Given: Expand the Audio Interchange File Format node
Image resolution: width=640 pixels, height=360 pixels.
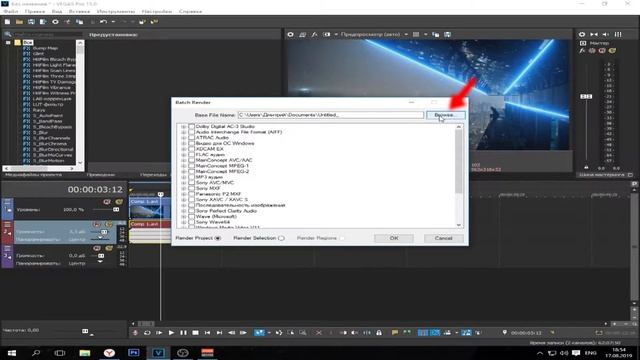Looking at the screenshot, I should (184, 132).
